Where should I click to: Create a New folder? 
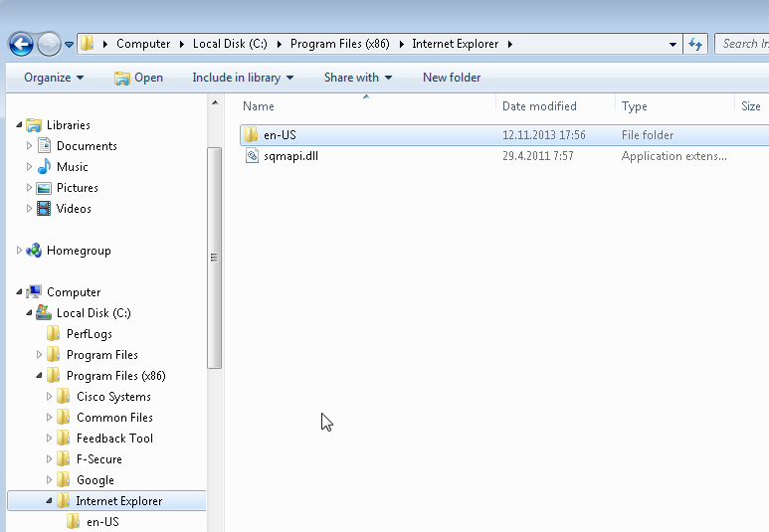click(452, 78)
